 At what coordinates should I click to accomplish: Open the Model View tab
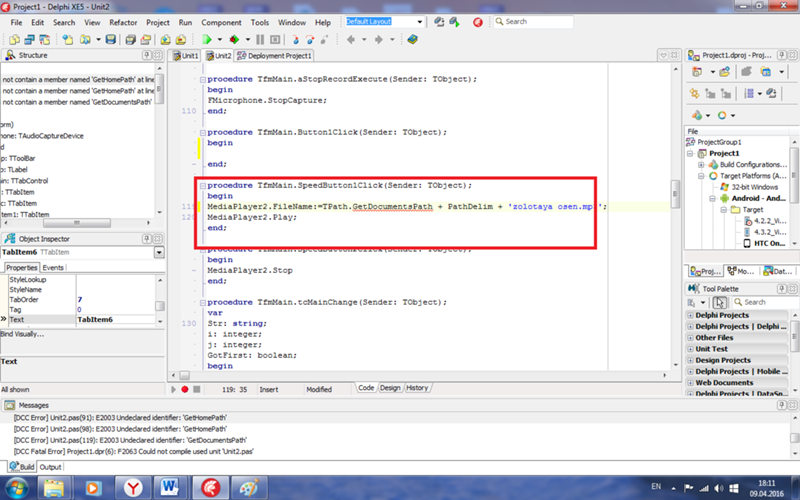point(741,271)
